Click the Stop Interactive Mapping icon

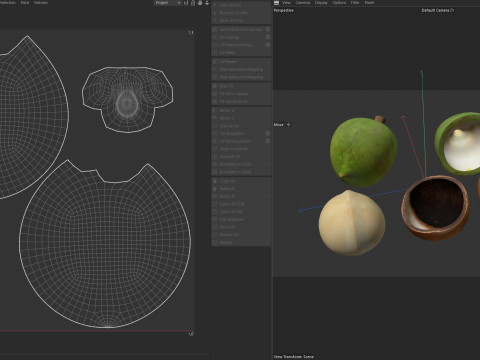pos(215,77)
